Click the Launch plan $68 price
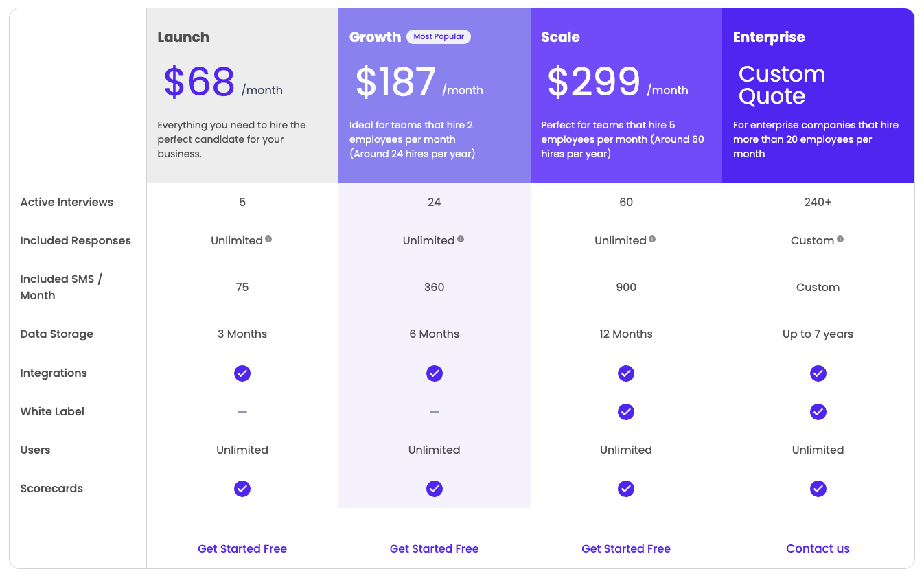 tap(200, 82)
